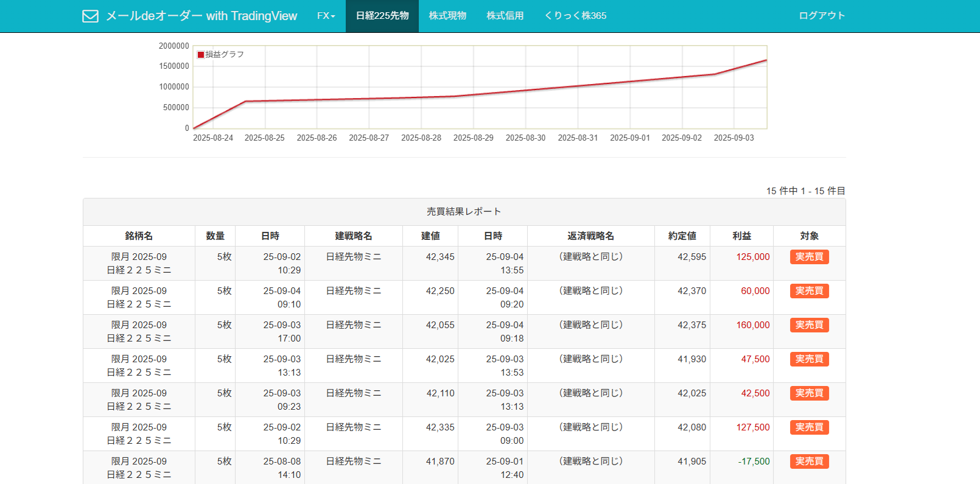Open the 株式信用 menu item

tap(505, 16)
